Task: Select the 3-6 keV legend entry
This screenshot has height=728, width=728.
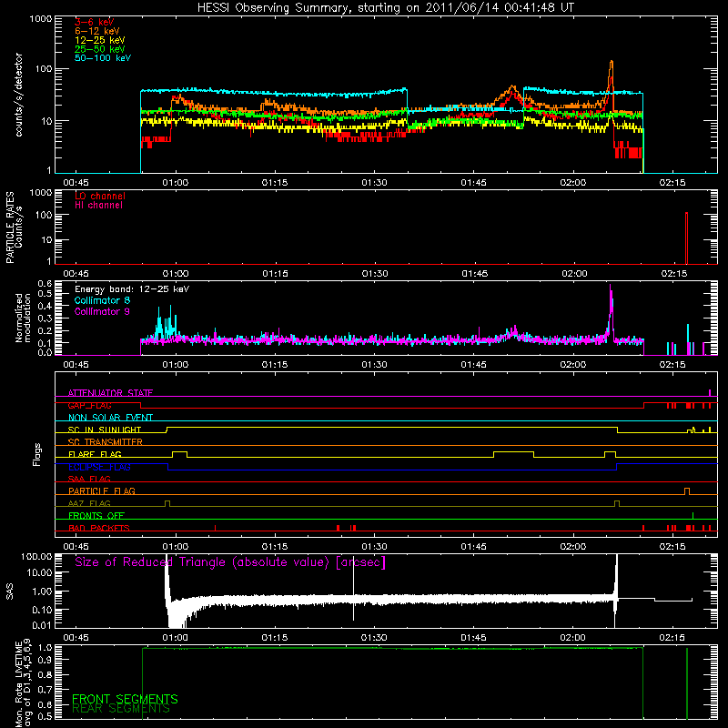Action: click(x=94, y=22)
